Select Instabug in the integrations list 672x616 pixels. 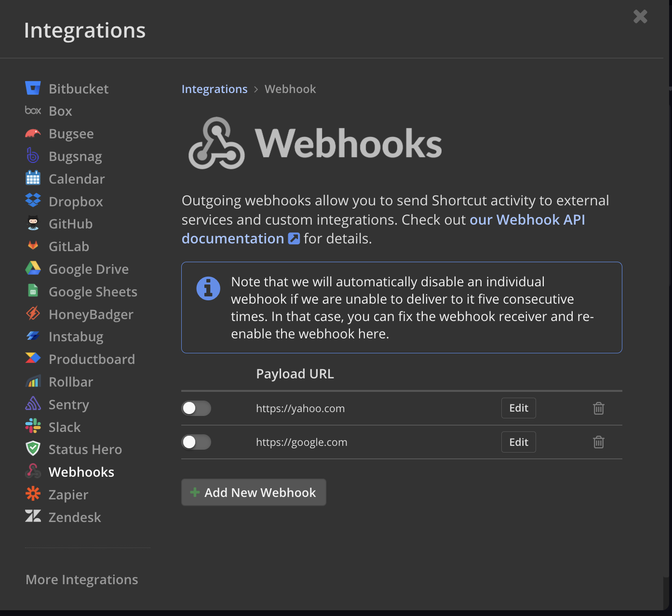(76, 336)
